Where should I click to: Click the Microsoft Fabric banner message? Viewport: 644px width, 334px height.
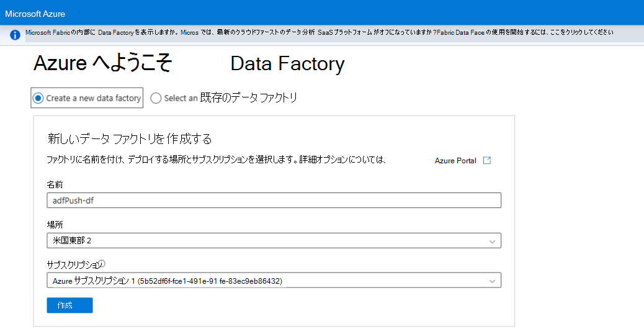pyautogui.click(x=319, y=32)
